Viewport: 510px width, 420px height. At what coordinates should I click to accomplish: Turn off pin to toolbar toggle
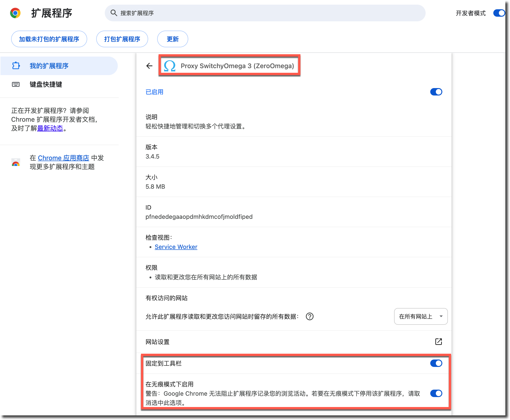(436, 363)
